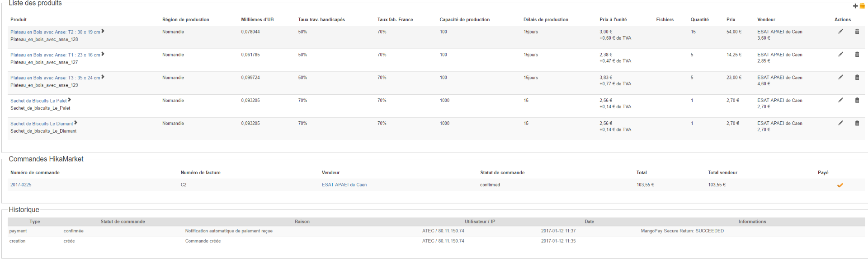Click the orange box icon beside the plus
The image size is (868, 259).
point(862,6)
